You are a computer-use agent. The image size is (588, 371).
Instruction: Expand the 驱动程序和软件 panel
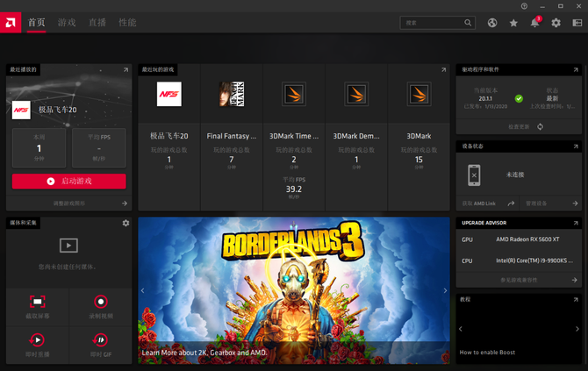pos(576,69)
